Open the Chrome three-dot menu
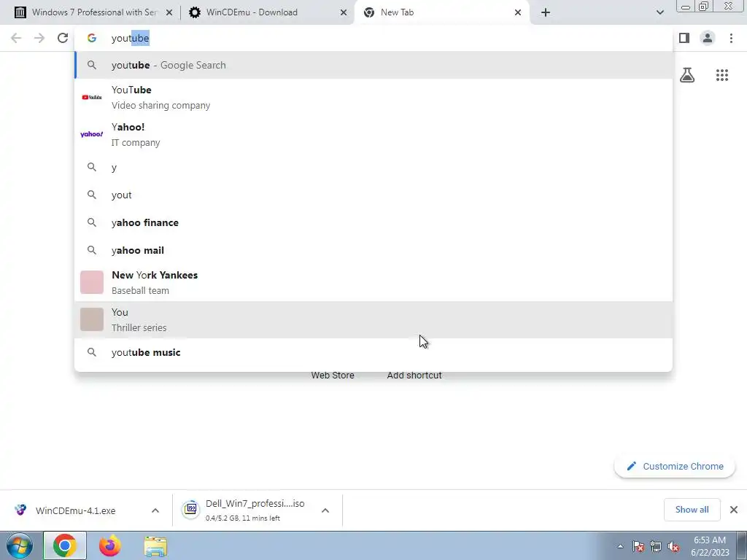Viewport: 747px width, 560px height. tap(731, 38)
